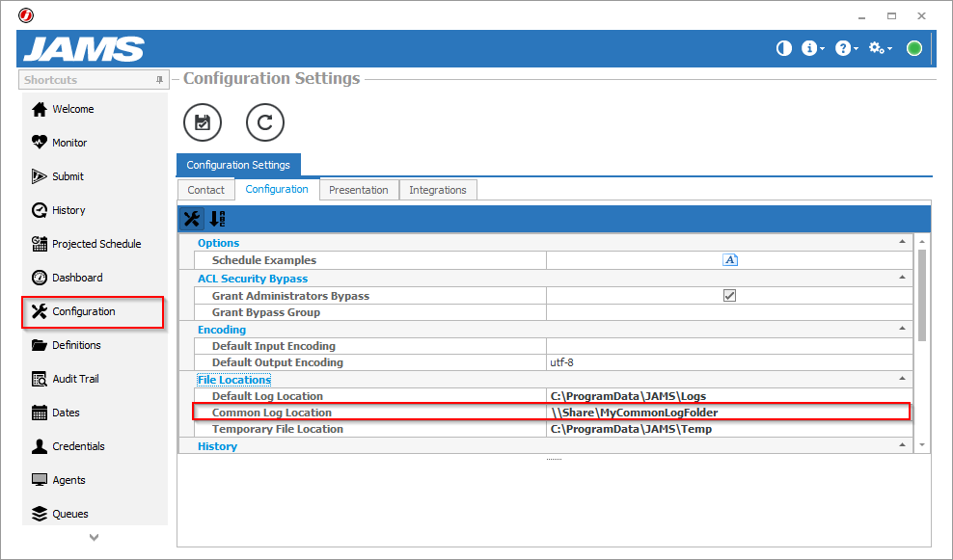Select the Default Output Encoding label
This screenshot has width=953, height=560.
277,362
